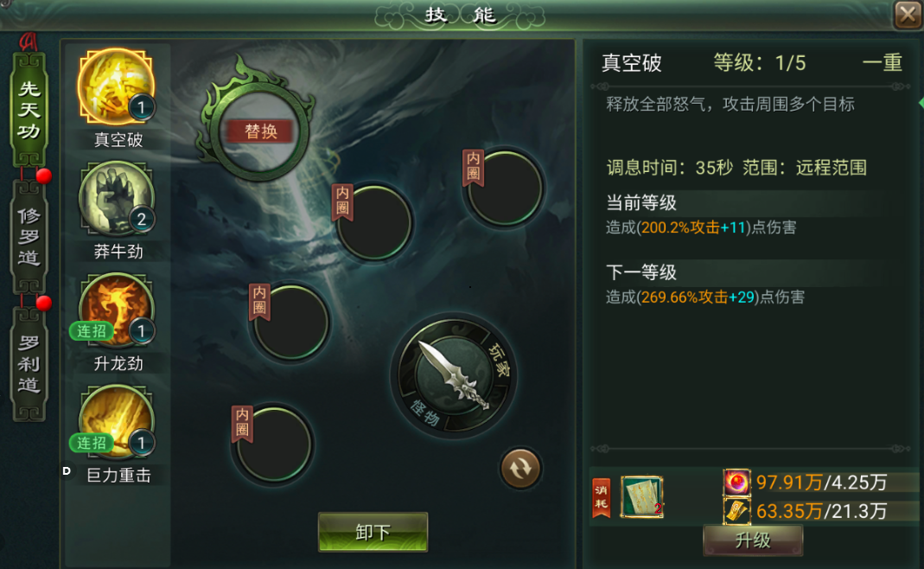
Task: Select the top-right empty 内圈 slot
Action: [505, 188]
